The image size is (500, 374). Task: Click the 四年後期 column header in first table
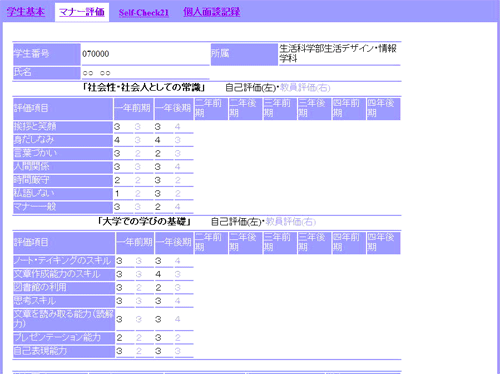click(383, 109)
